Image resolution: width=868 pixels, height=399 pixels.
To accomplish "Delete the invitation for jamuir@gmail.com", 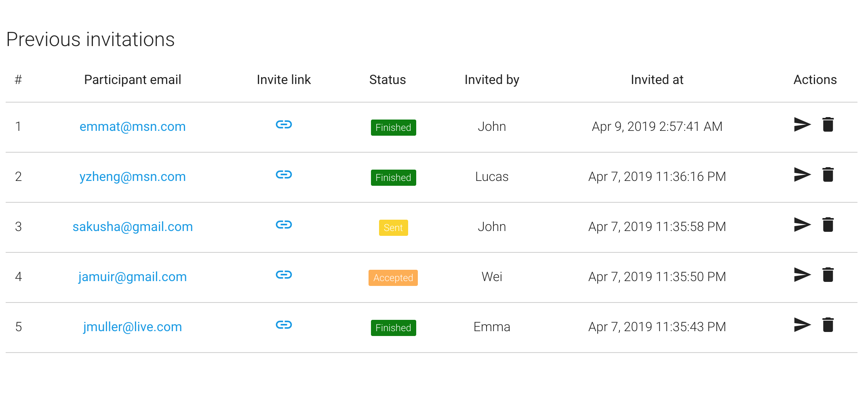I will tap(828, 275).
